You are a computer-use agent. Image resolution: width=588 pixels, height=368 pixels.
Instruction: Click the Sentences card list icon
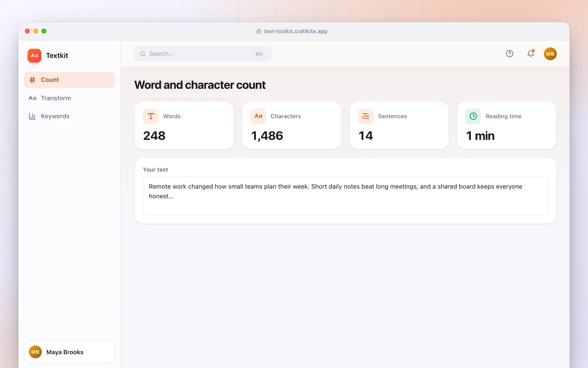(366, 116)
